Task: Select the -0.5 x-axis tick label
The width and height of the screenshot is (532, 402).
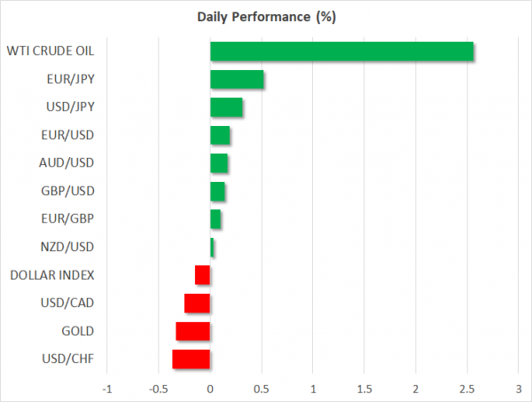Action: pyautogui.click(x=158, y=388)
